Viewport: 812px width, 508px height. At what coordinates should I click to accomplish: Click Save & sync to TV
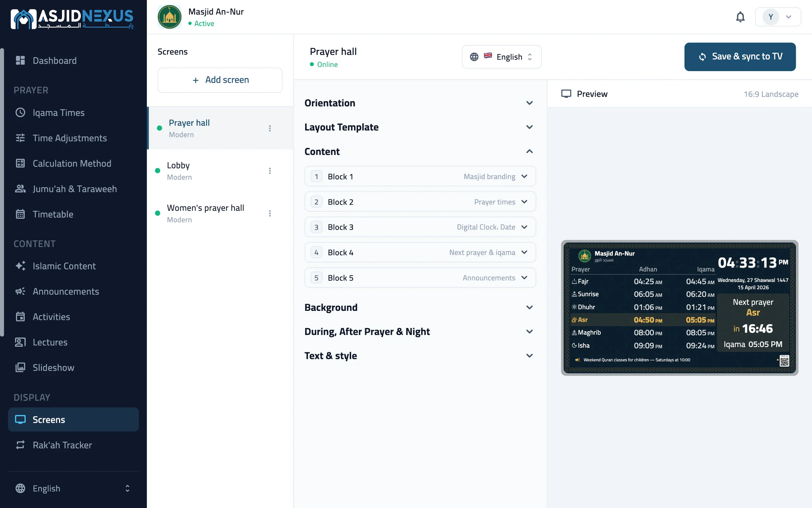[x=740, y=57]
